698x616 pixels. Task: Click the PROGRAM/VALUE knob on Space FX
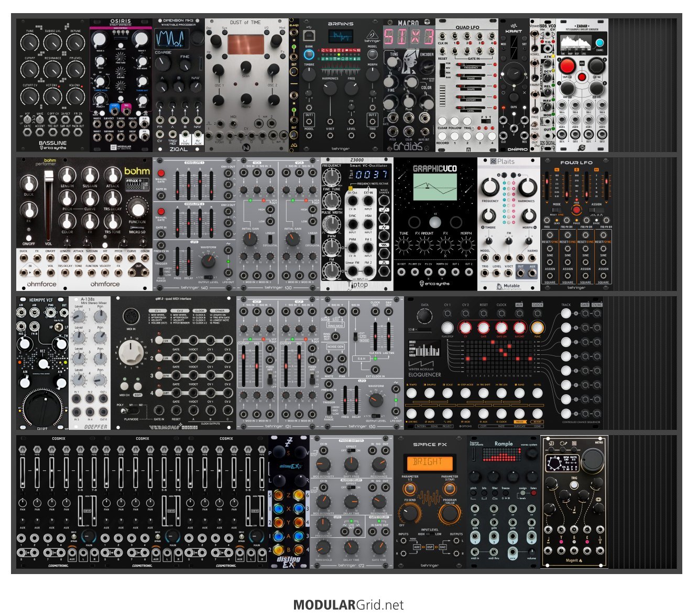[449, 513]
